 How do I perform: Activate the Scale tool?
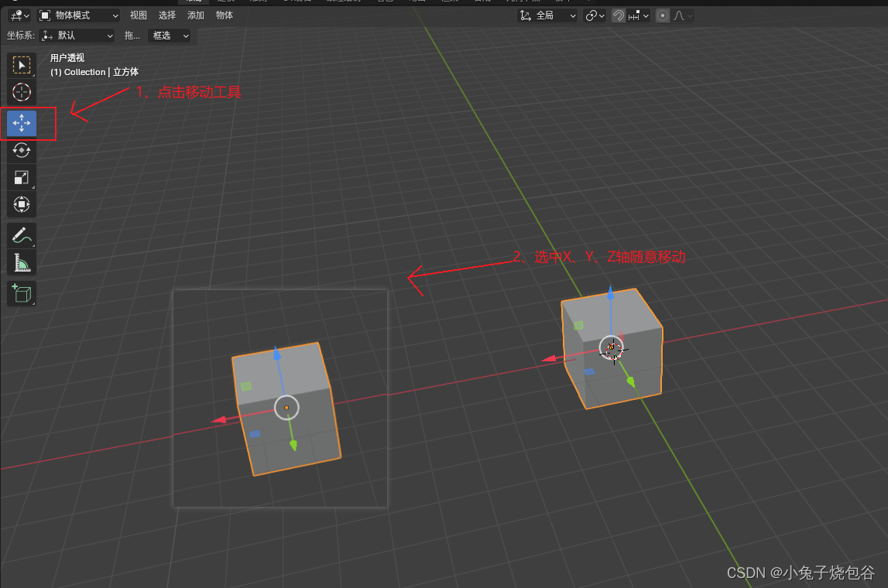[22, 178]
